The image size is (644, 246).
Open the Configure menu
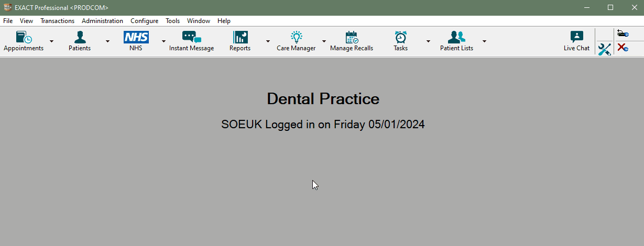[x=144, y=21]
